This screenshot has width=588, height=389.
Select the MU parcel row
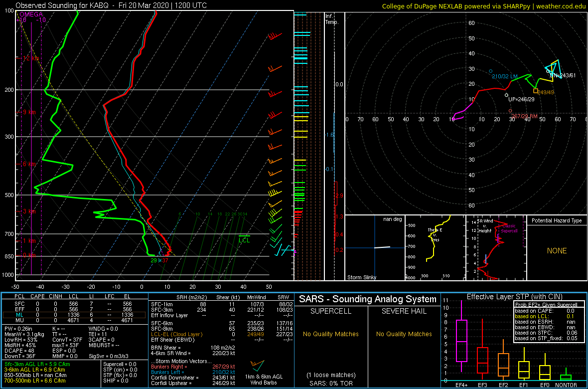coord(75,321)
